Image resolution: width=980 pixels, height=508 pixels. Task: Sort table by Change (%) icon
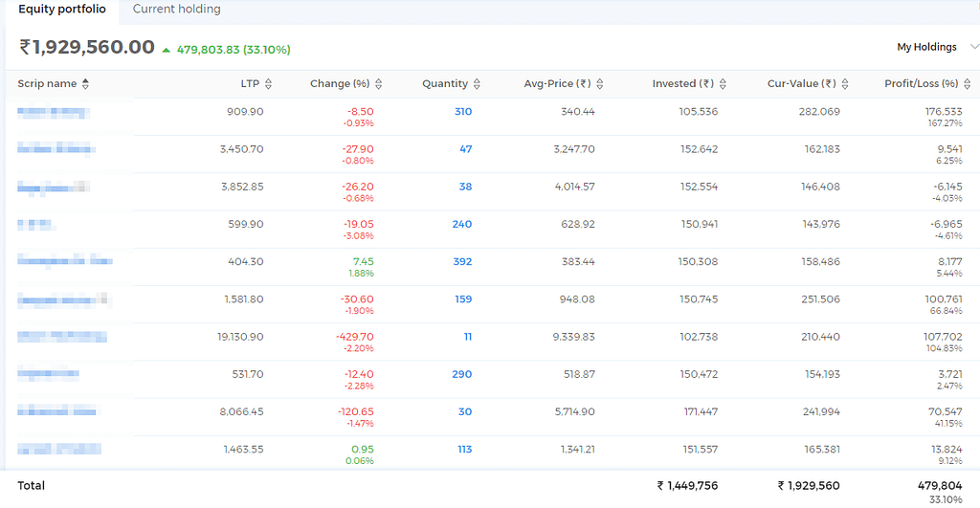(379, 84)
